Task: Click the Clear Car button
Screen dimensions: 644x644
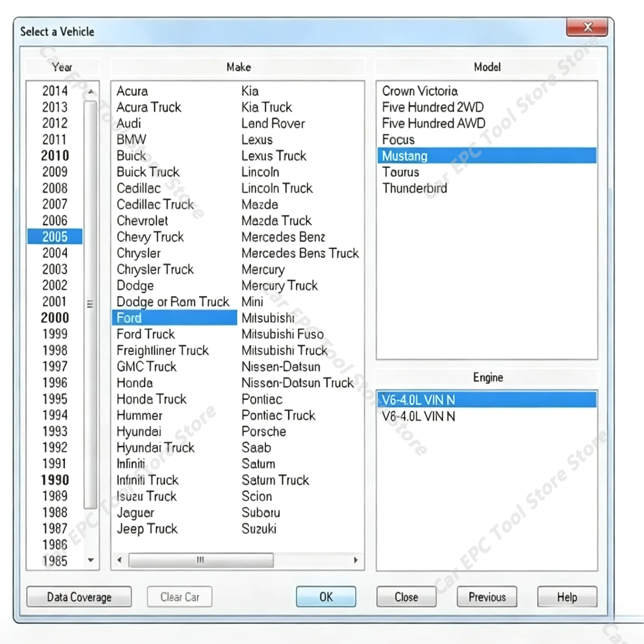Action: 179,597
